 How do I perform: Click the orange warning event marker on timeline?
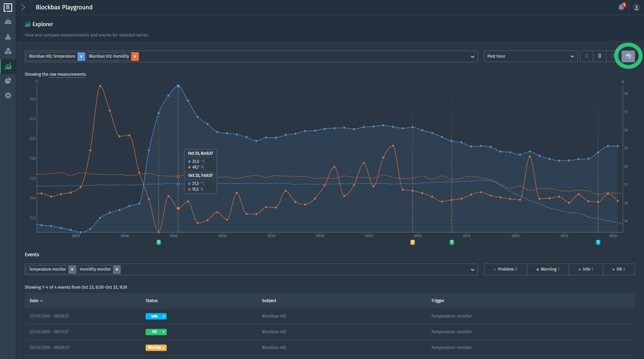[x=412, y=242]
